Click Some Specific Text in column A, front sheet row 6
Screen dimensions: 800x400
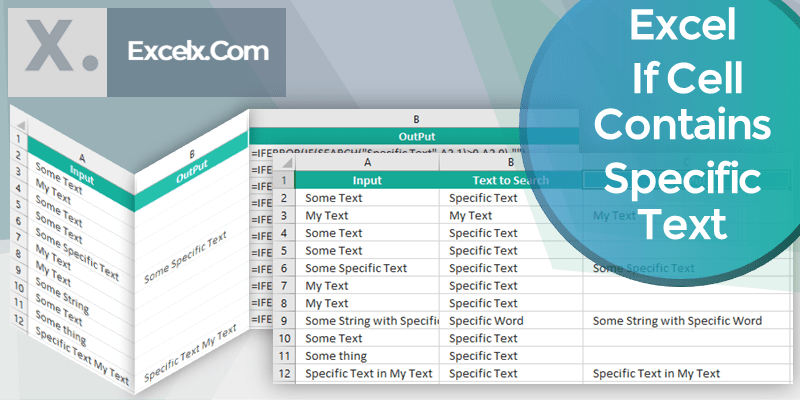(x=356, y=268)
